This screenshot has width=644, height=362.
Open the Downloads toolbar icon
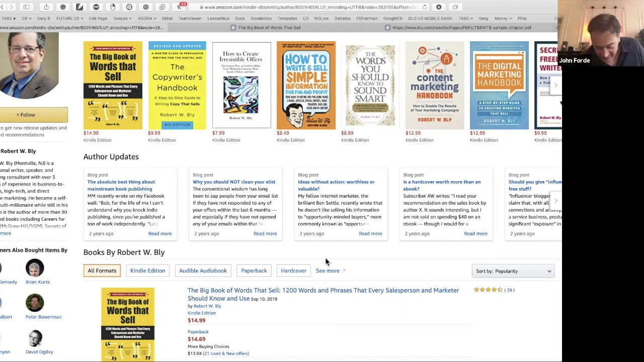coord(439,7)
